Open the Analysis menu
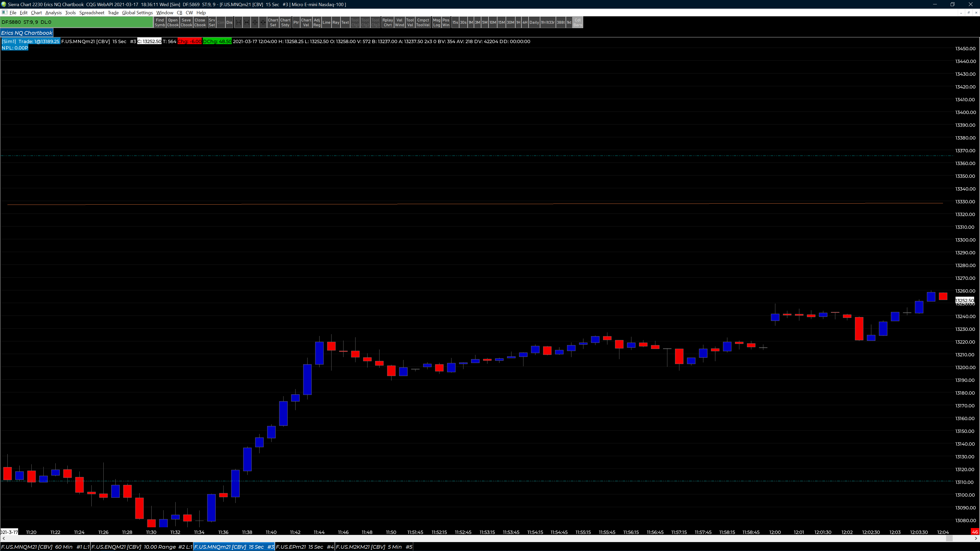 click(53, 12)
